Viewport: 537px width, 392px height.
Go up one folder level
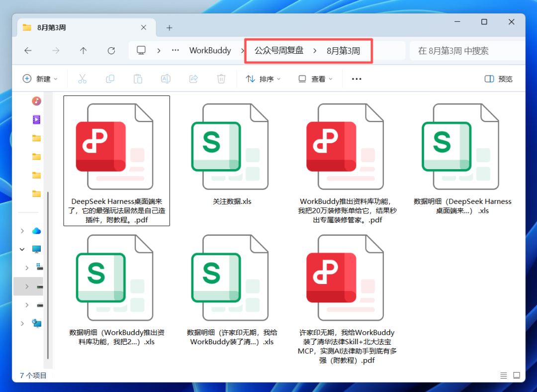(x=83, y=51)
